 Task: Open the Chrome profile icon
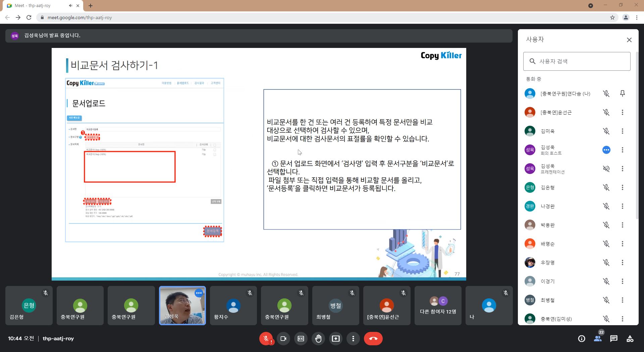point(626,17)
